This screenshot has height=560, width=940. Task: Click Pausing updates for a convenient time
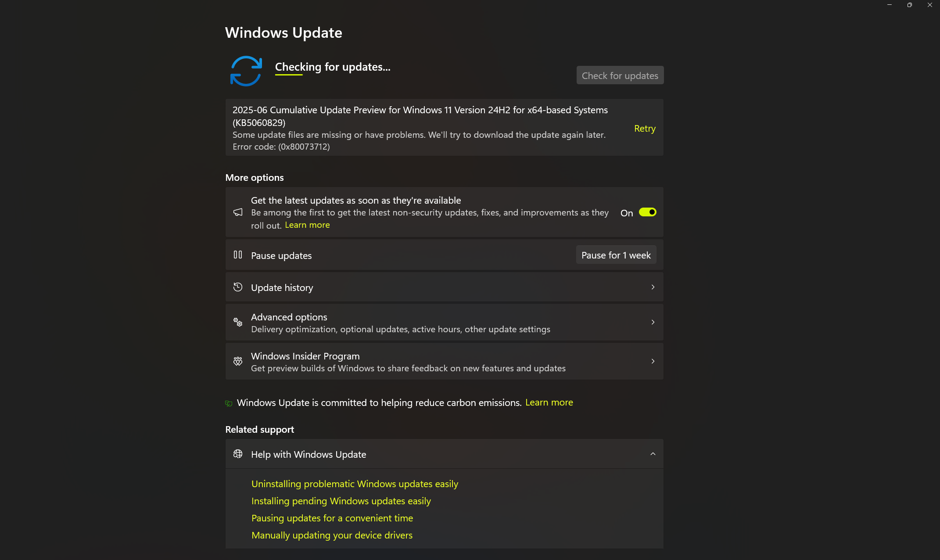[332, 518]
